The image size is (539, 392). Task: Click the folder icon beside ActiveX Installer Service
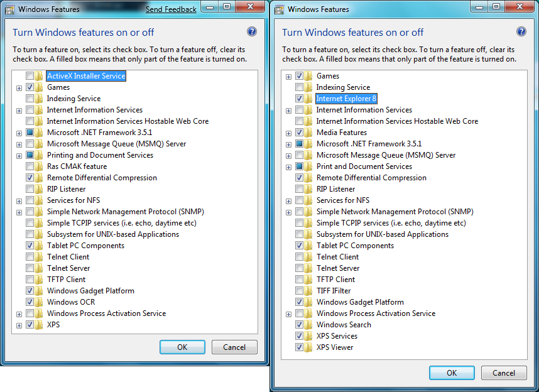click(x=40, y=76)
